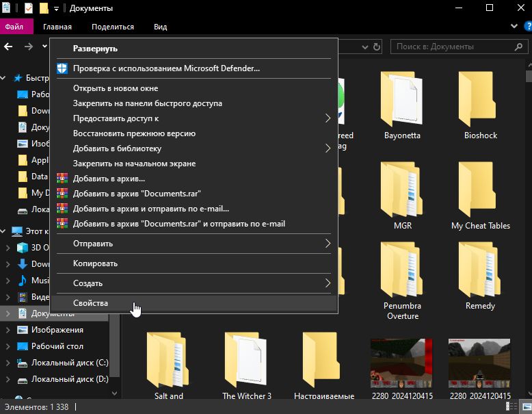Select Развернуть at top of context menu

[194, 49]
